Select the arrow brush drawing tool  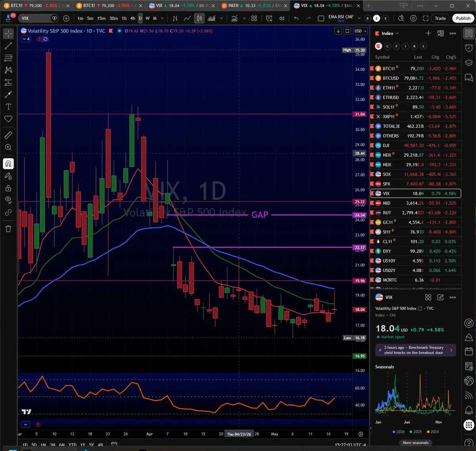(8, 95)
